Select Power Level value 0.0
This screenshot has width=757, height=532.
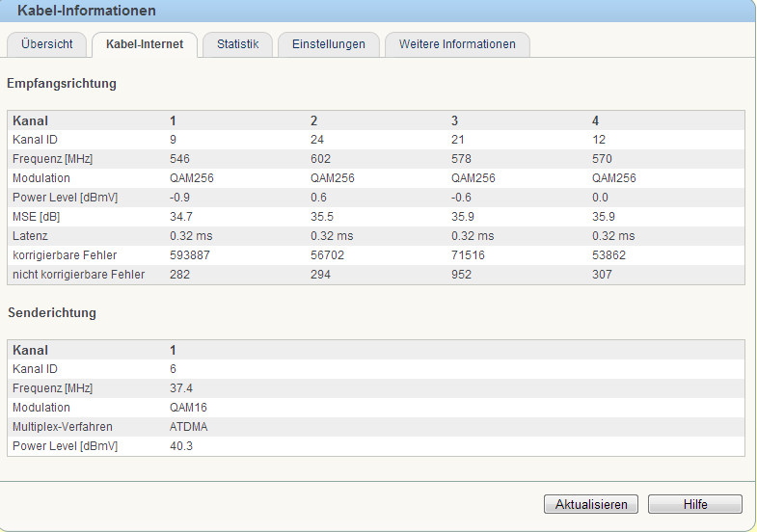pos(600,198)
